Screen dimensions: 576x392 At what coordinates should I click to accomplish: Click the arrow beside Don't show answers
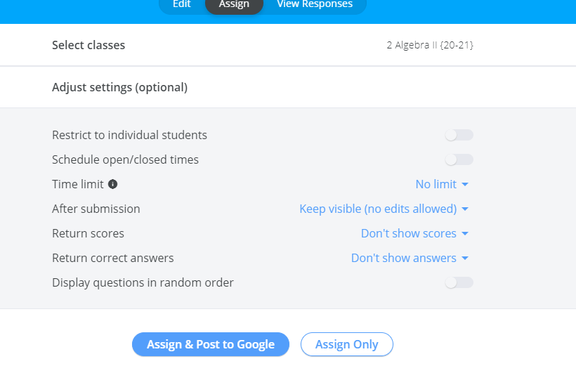pyautogui.click(x=464, y=259)
